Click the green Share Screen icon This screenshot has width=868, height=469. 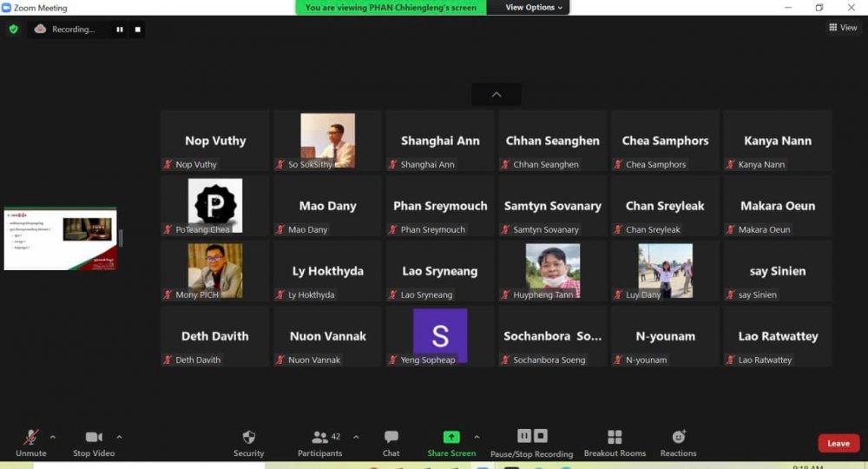click(x=451, y=437)
